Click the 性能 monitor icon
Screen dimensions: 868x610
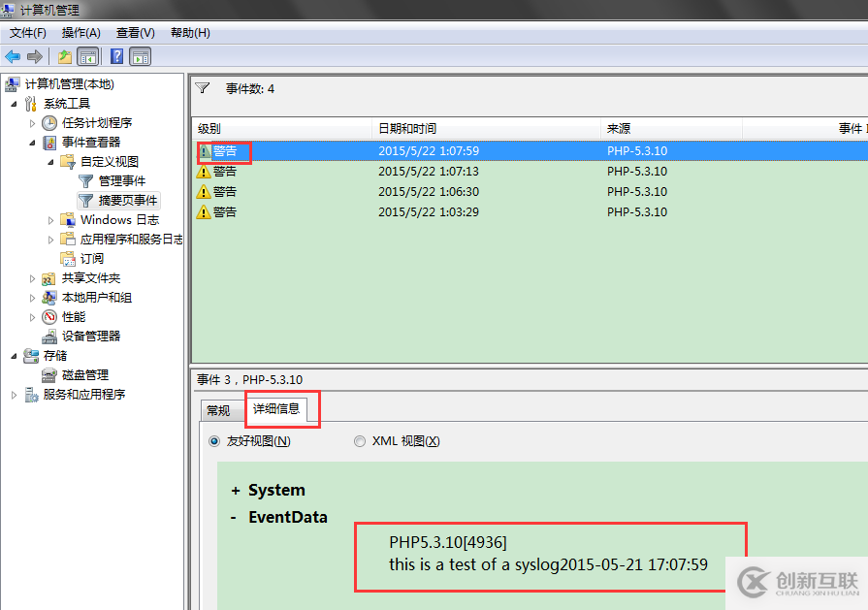(49, 317)
